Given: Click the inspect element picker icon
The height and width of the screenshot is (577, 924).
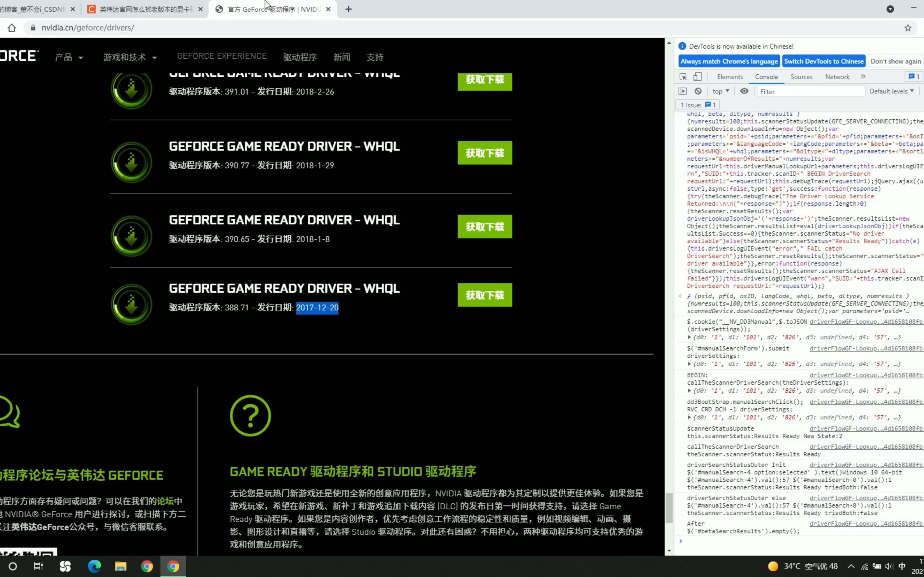Looking at the screenshot, I should point(683,77).
